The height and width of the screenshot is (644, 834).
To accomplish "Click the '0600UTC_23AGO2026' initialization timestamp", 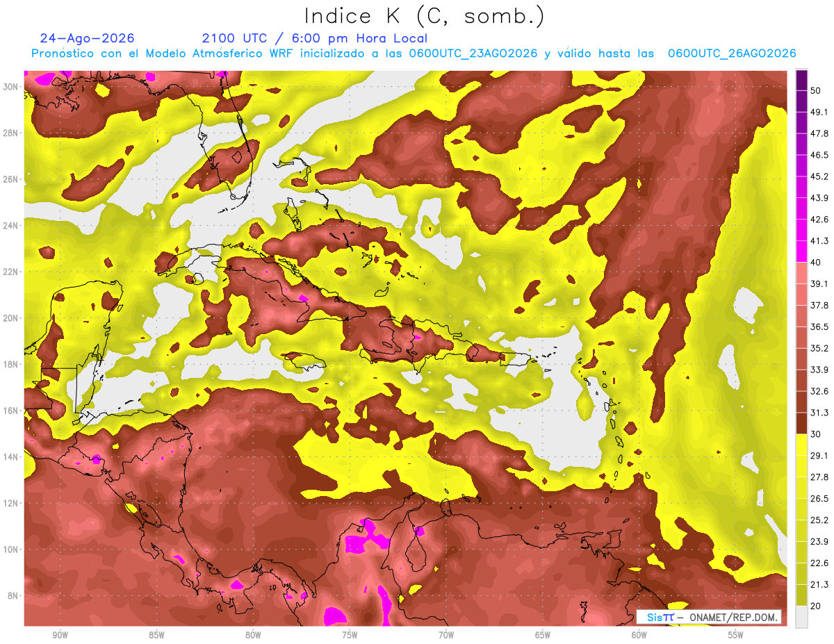I will [x=473, y=53].
